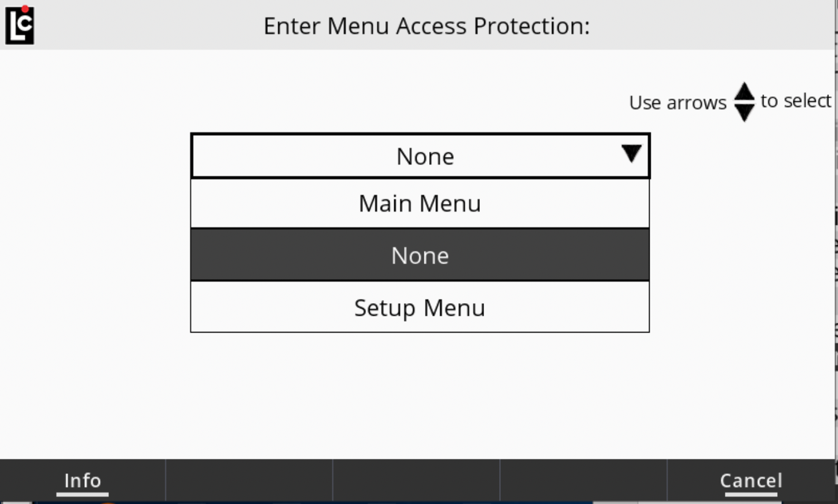Choose Main Menu from the dropdown list
The image size is (838, 504).
pos(420,203)
